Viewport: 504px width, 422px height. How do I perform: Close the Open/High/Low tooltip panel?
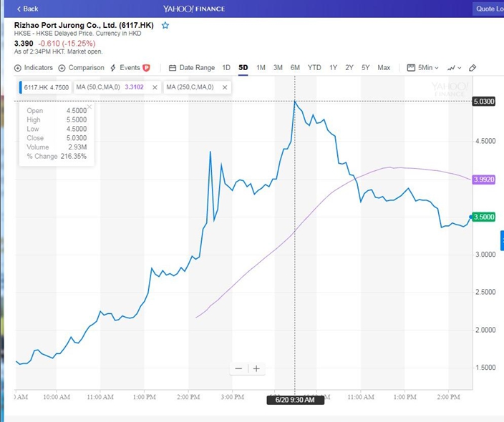pos(89,107)
